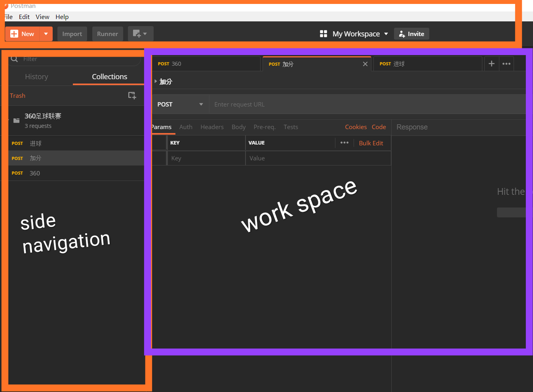This screenshot has width=533, height=392.
Task: Open the Code link
Action: point(379,127)
